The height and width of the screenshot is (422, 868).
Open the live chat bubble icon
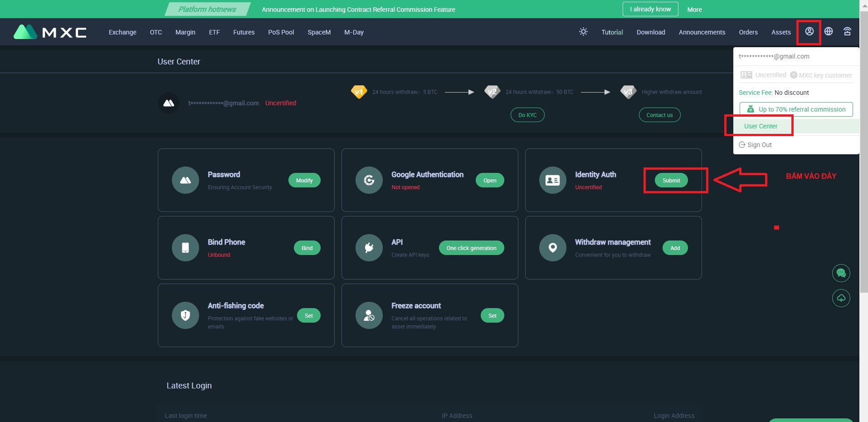841,273
